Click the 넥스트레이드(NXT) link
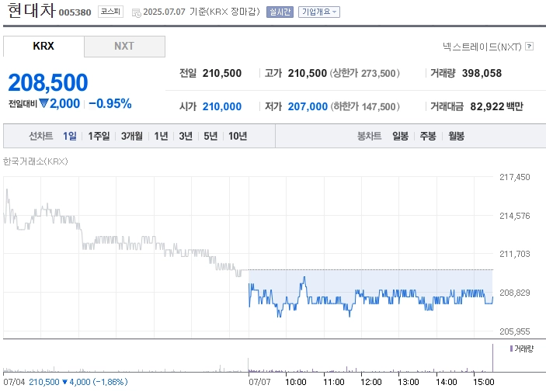546x392 pixels. 482,47
